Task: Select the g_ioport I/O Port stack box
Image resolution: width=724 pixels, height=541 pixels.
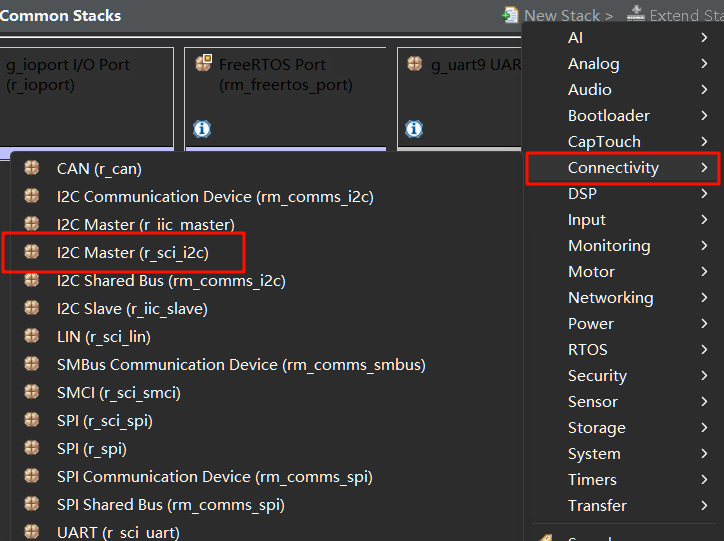Action: (87, 98)
